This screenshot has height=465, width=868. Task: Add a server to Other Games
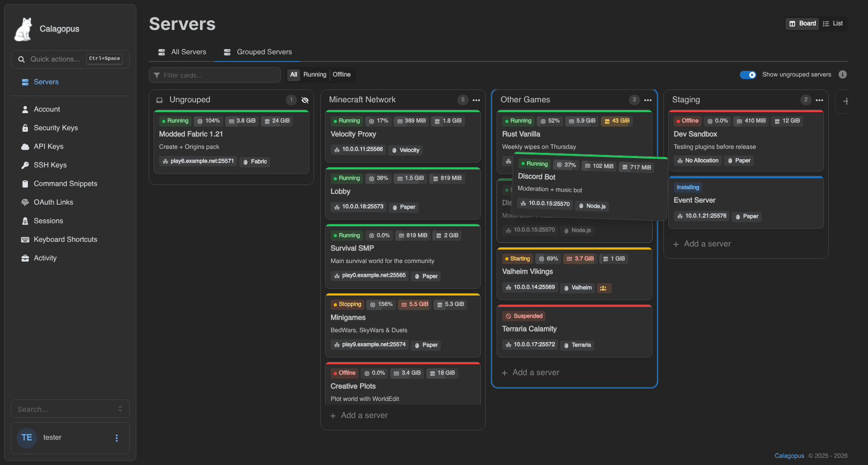pyautogui.click(x=531, y=373)
